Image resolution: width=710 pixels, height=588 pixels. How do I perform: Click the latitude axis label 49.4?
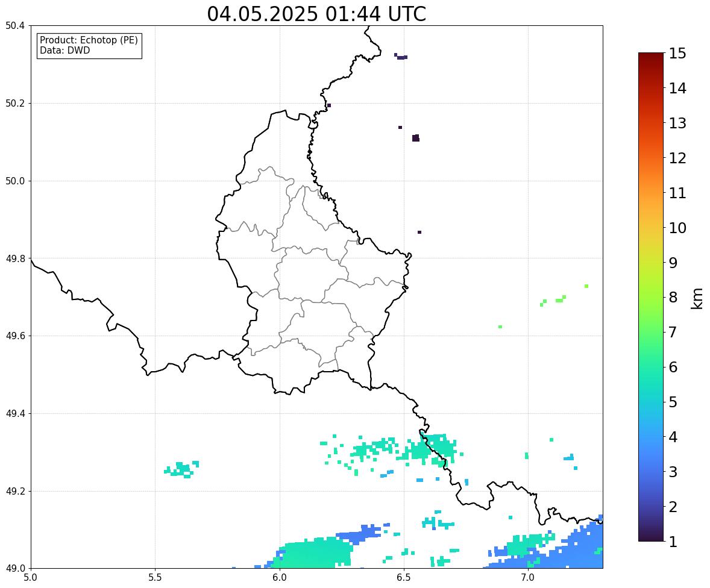coord(14,414)
